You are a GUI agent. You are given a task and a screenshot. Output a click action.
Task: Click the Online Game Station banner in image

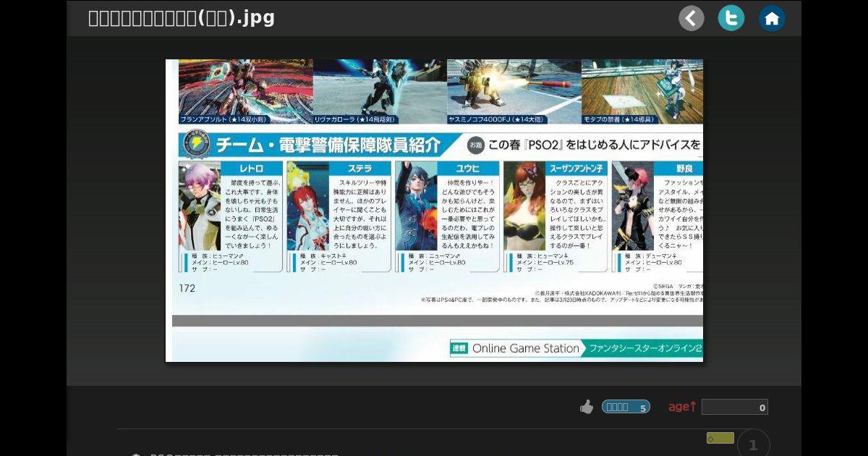pos(576,348)
